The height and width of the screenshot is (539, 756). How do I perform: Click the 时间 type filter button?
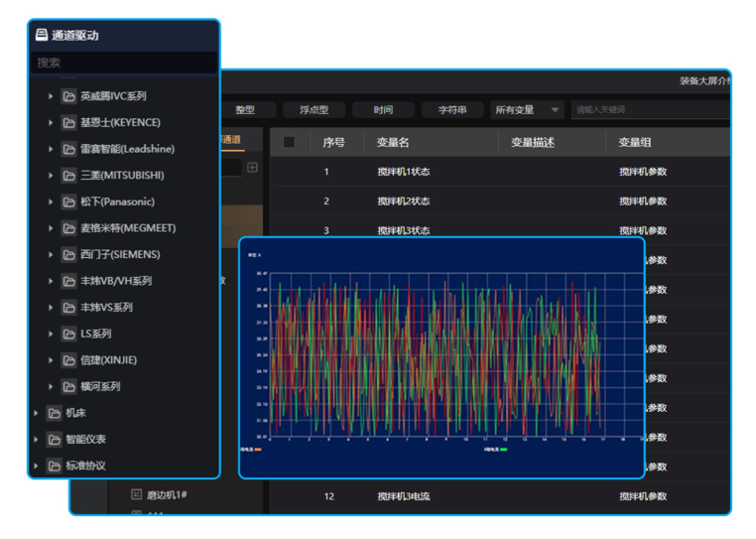[383, 110]
